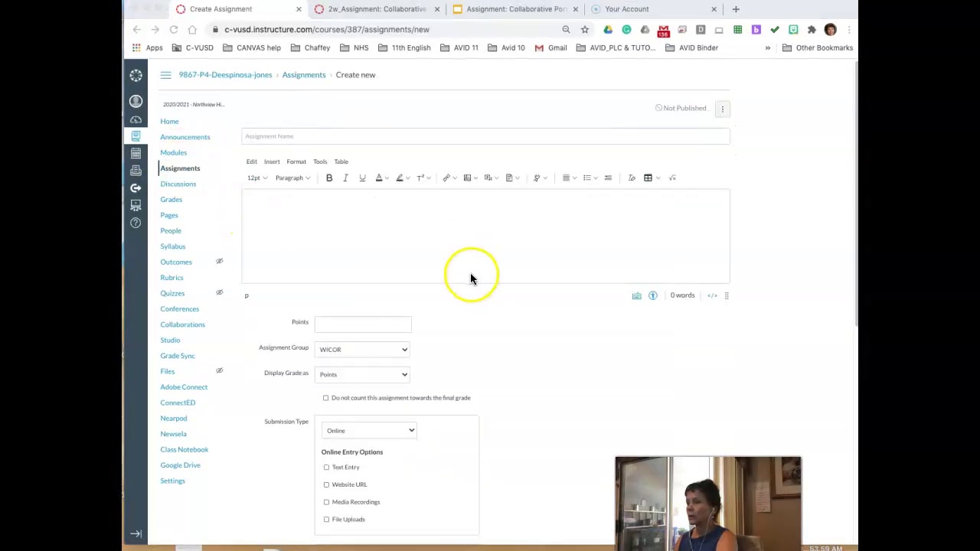Apply italic formatting in the editor
The image size is (980, 551).
tap(345, 178)
